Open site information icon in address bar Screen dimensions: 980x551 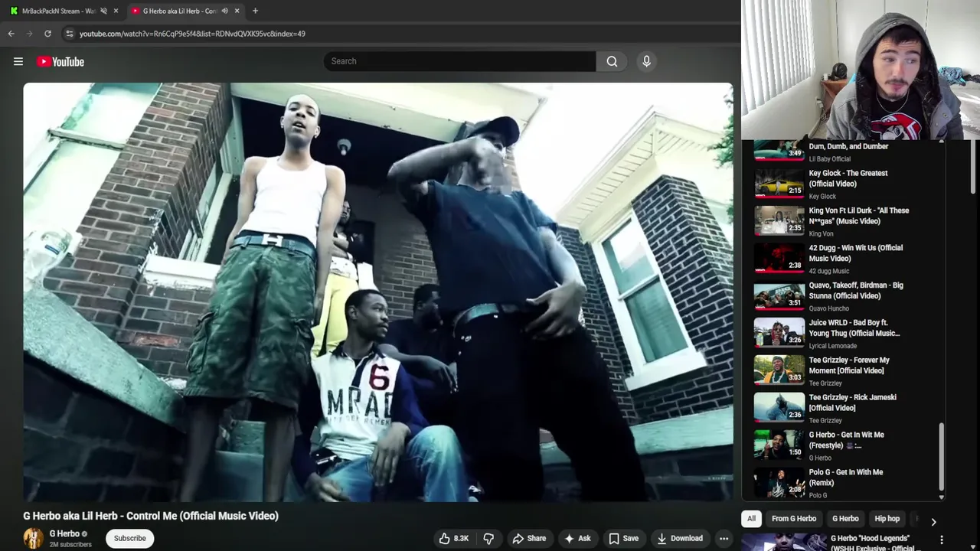tap(69, 34)
